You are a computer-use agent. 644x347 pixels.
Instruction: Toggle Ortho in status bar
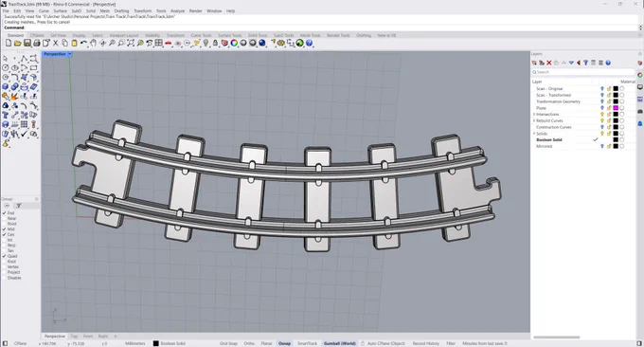click(x=249, y=343)
